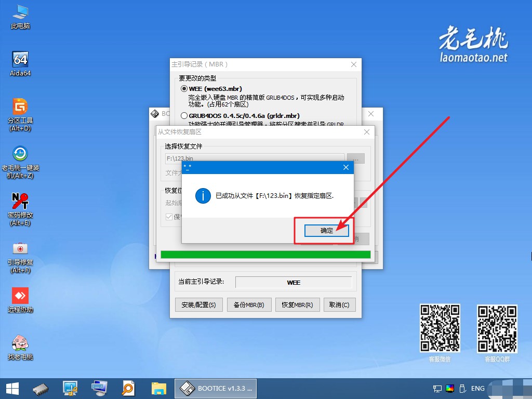Click 备份MBR(B) button

[249, 304]
